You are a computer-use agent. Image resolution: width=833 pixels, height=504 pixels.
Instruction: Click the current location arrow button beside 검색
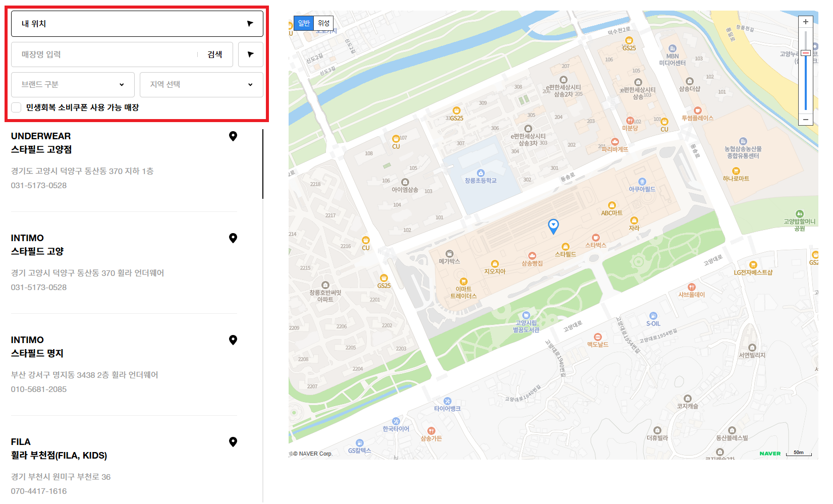(251, 54)
